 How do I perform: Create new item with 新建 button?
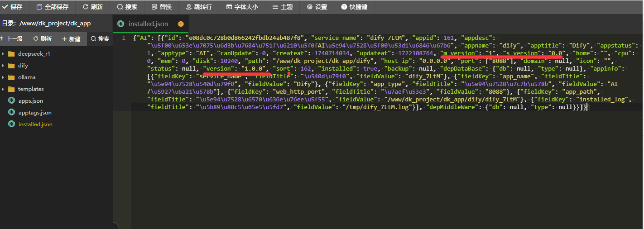point(71,39)
